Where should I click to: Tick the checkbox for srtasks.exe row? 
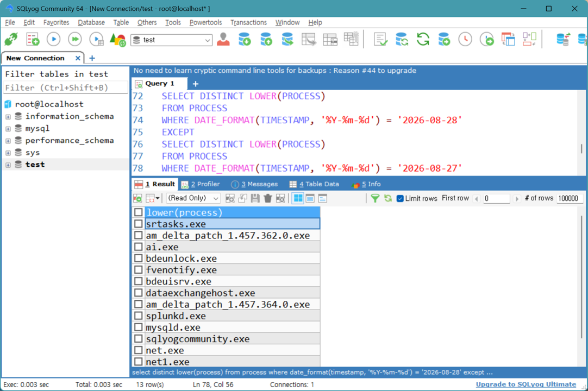click(x=139, y=224)
